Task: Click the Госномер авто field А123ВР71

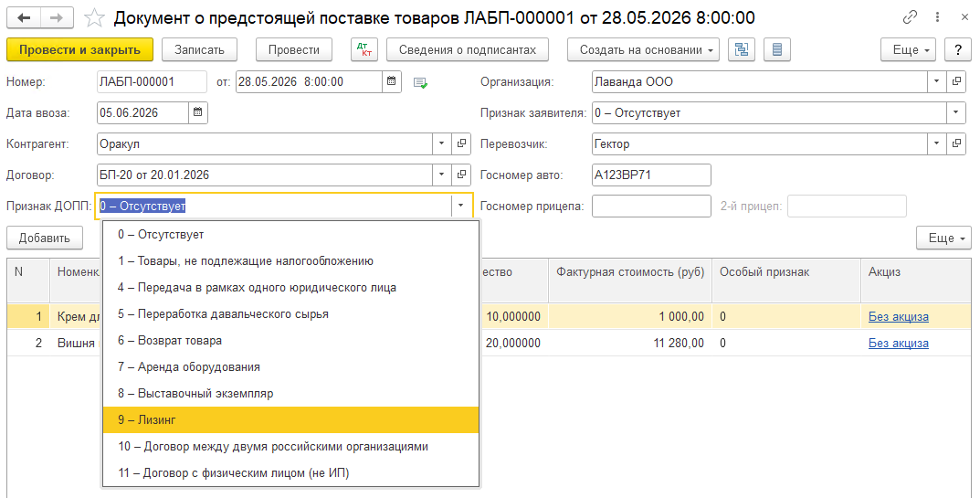Action: coord(651,175)
